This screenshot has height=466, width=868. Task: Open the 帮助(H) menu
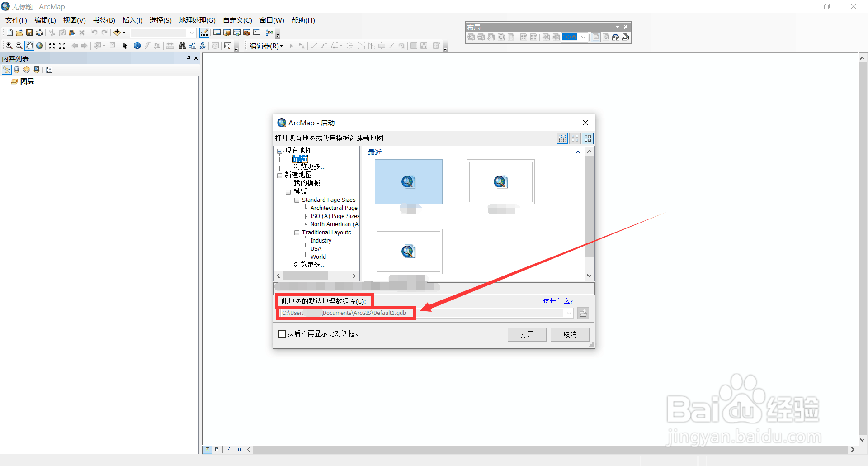(303, 20)
